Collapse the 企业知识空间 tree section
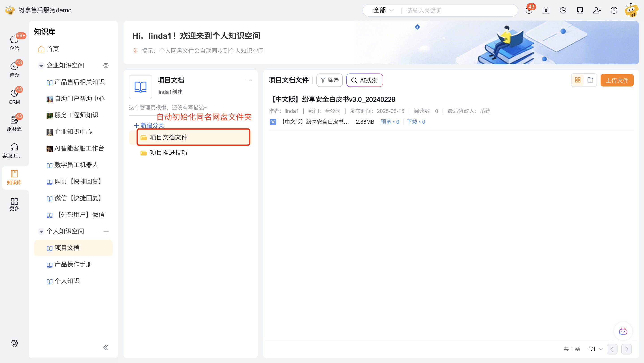Screen dimensions: 644x363 [41, 65]
